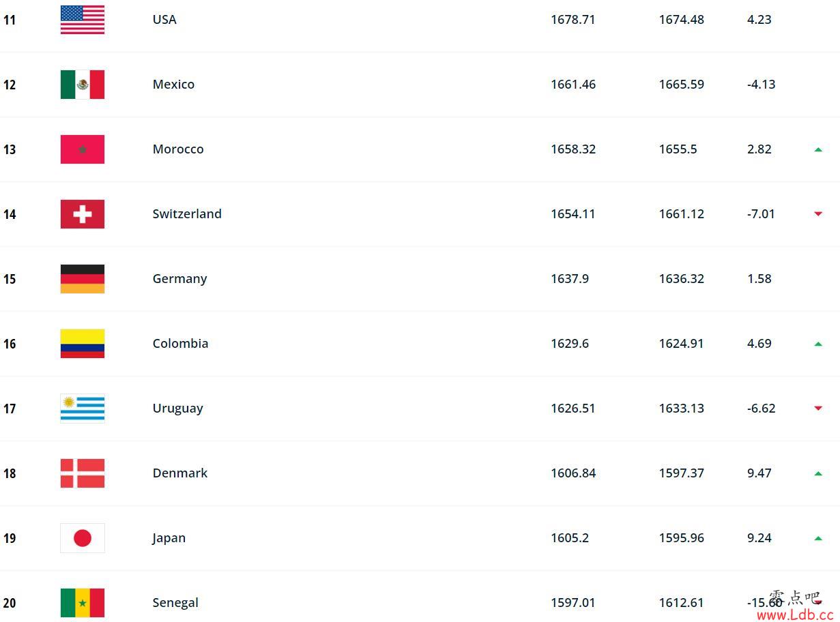This screenshot has height=622, width=840.
Task: Open the Japan team link
Action: pos(169,538)
